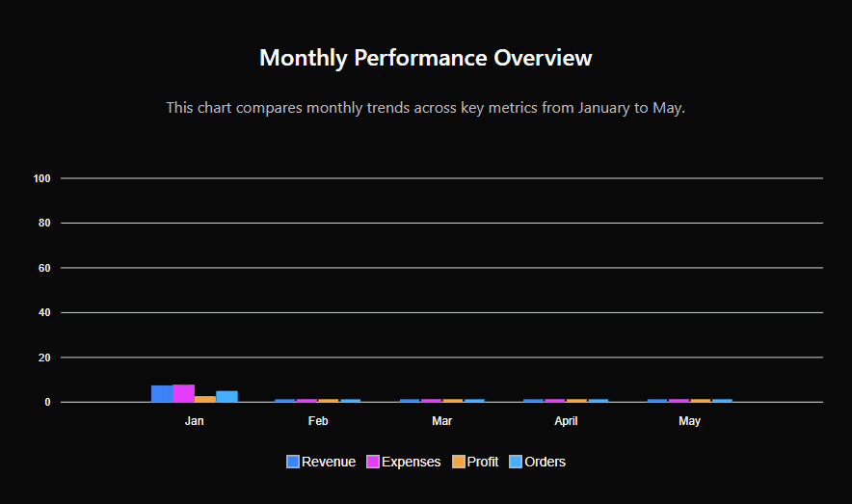The width and height of the screenshot is (852, 504).
Task: Click the blue Revenue legend color box
Action: click(293, 462)
